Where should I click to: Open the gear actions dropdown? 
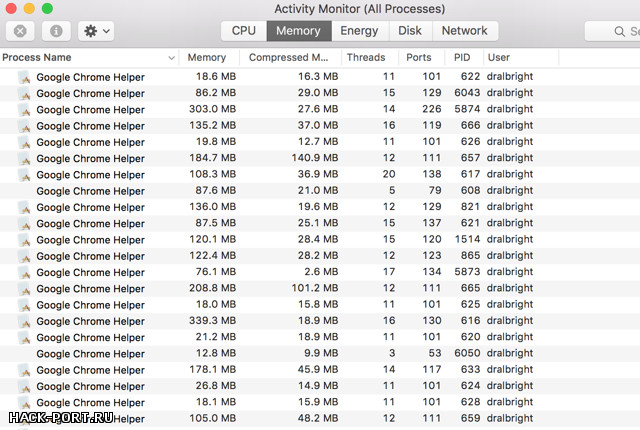(96, 31)
